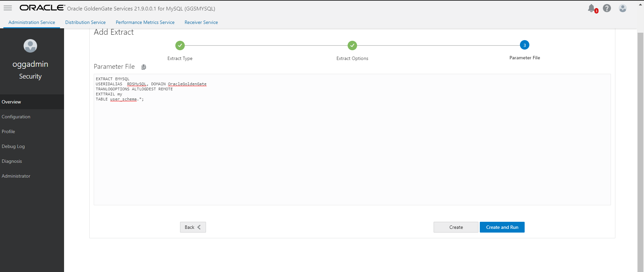This screenshot has width=644, height=272.
Task: Open the hamburger navigation menu
Action: [x=8, y=8]
